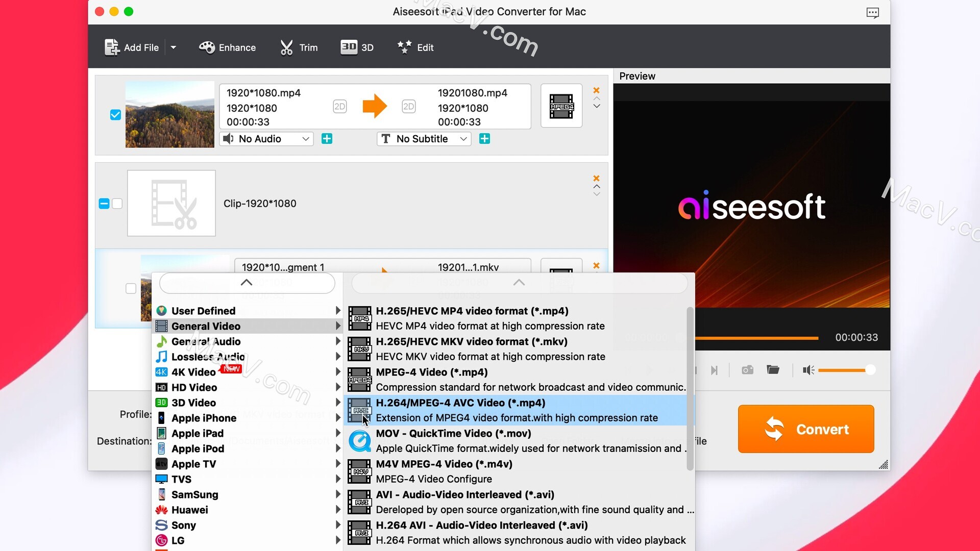
Task: Open the Sony category
Action: point(248,525)
